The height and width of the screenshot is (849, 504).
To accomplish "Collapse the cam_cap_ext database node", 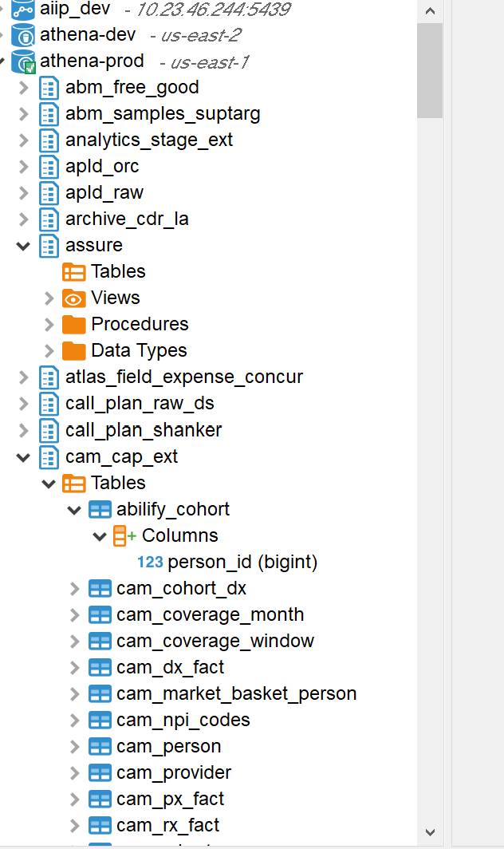I will coord(23,456).
